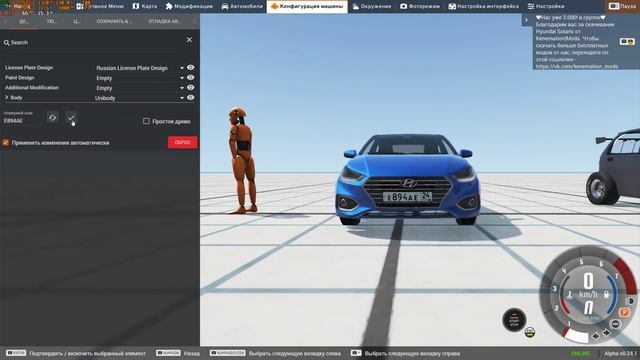640x360 pixels.
Task: Click the camera icon beside Фоторежим
Action: pyautogui.click(x=403, y=6)
